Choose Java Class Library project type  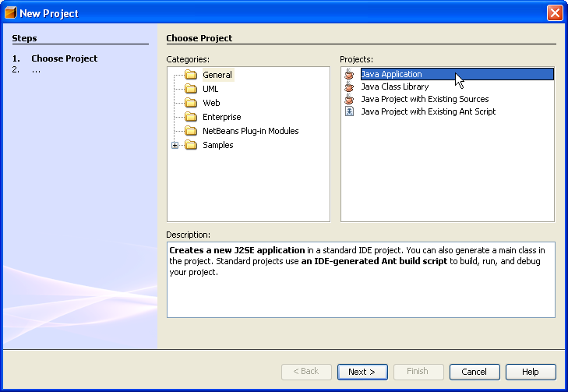pos(395,87)
